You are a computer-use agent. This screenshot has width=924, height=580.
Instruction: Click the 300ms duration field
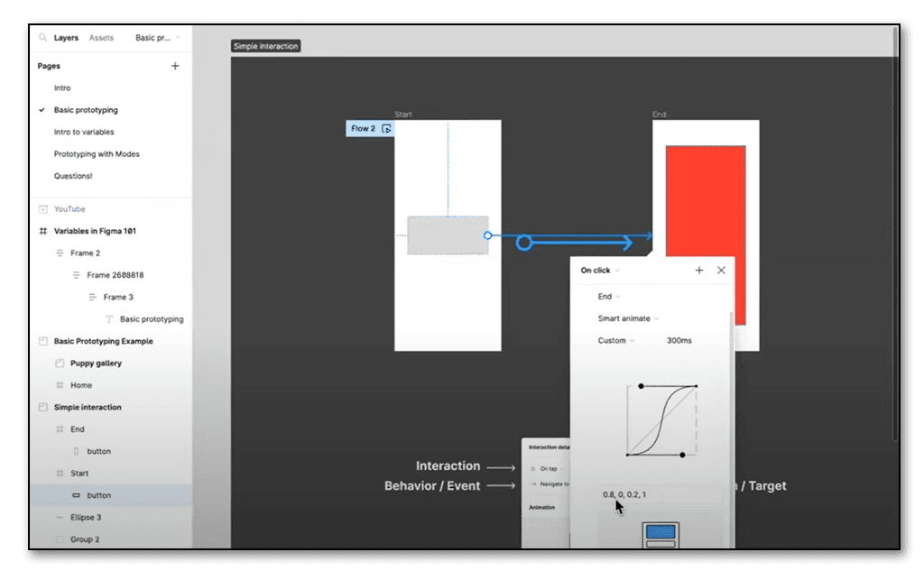pos(679,341)
